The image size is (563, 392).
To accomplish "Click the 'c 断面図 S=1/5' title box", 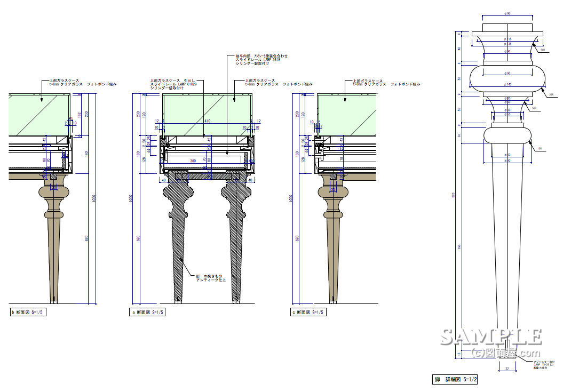I will point(308,313).
